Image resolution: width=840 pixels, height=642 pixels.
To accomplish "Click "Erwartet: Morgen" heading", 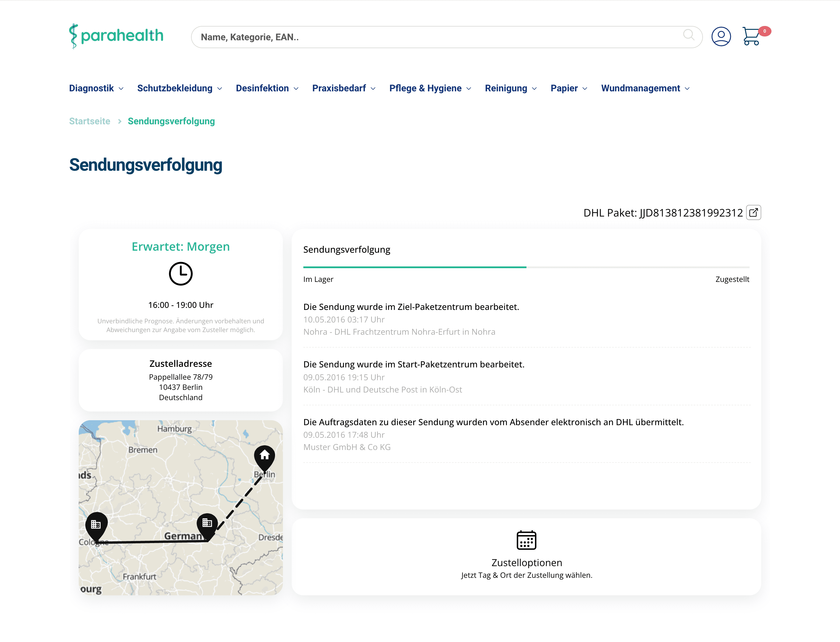I will coord(181,247).
